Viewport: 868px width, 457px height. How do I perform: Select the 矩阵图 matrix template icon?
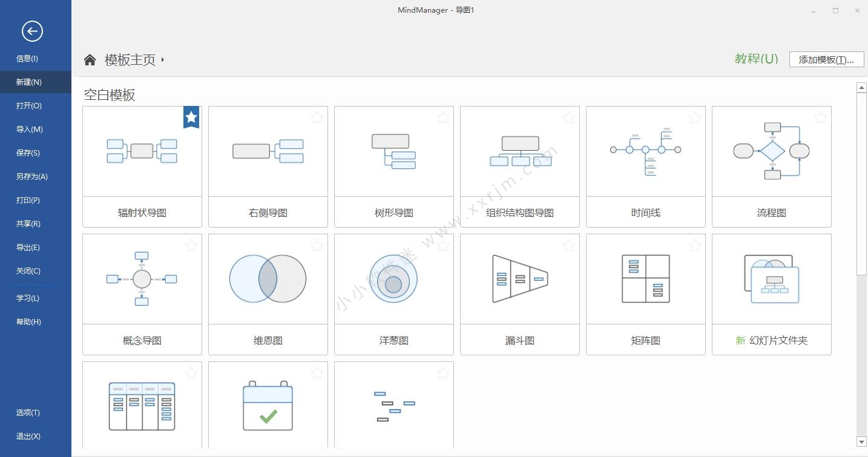point(645,279)
